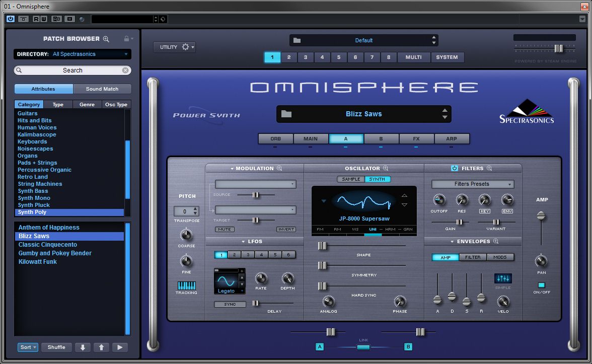Click the Simple envelope mode icon
592x364 pixels.
pyautogui.click(x=503, y=279)
